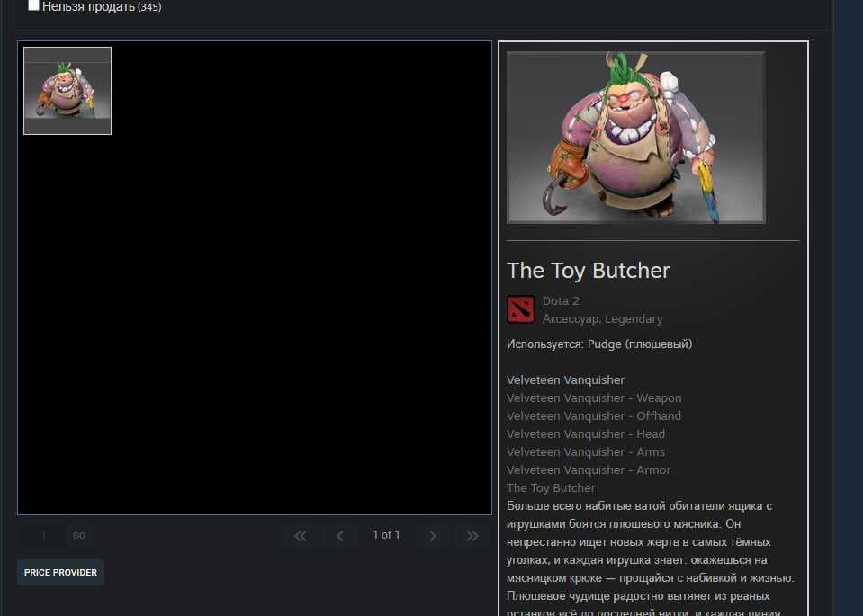Open the large Toy Butcher item image
Image resolution: width=863 pixels, height=616 pixels.
[635, 138]
